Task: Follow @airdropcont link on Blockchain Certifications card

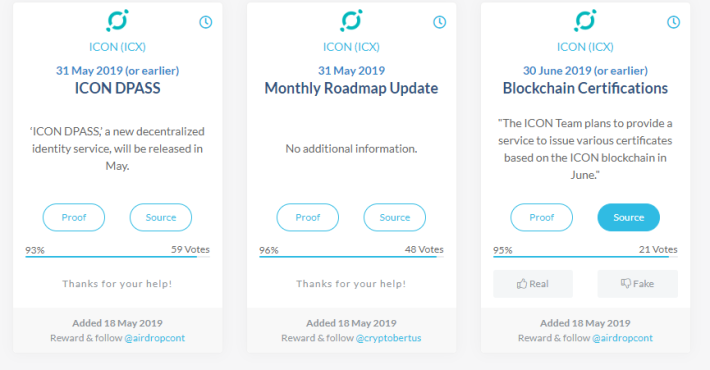Action: pyautogui.click(x=623, y=338)
